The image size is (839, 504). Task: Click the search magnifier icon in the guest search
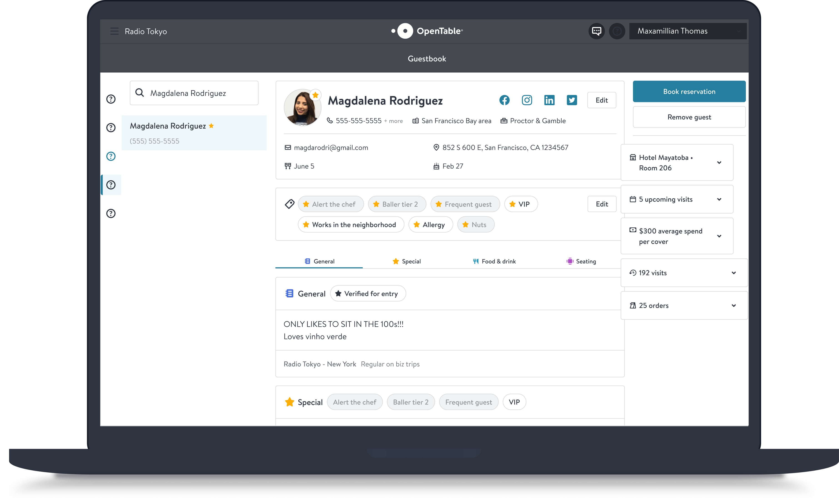(140, 92)
